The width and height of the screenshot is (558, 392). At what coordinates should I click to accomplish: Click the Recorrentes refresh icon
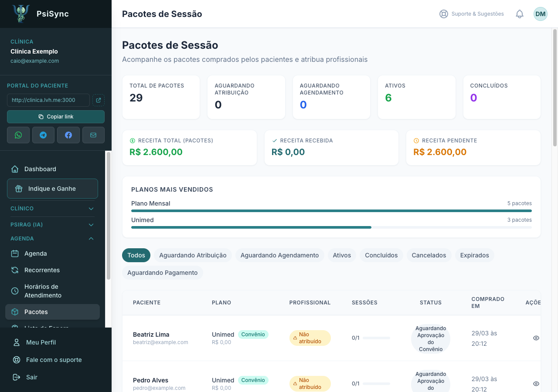pyautogui.click(x=15, y=270)
